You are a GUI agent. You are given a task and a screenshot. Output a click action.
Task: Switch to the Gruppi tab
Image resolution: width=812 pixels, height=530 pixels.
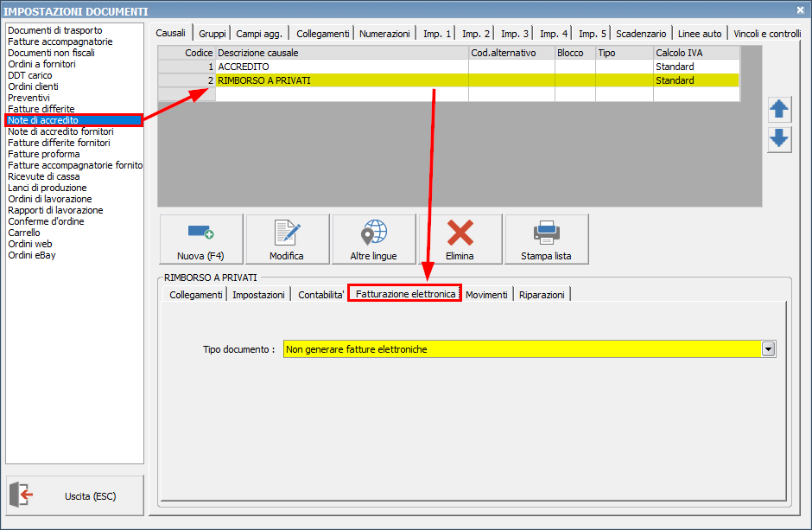213,34
